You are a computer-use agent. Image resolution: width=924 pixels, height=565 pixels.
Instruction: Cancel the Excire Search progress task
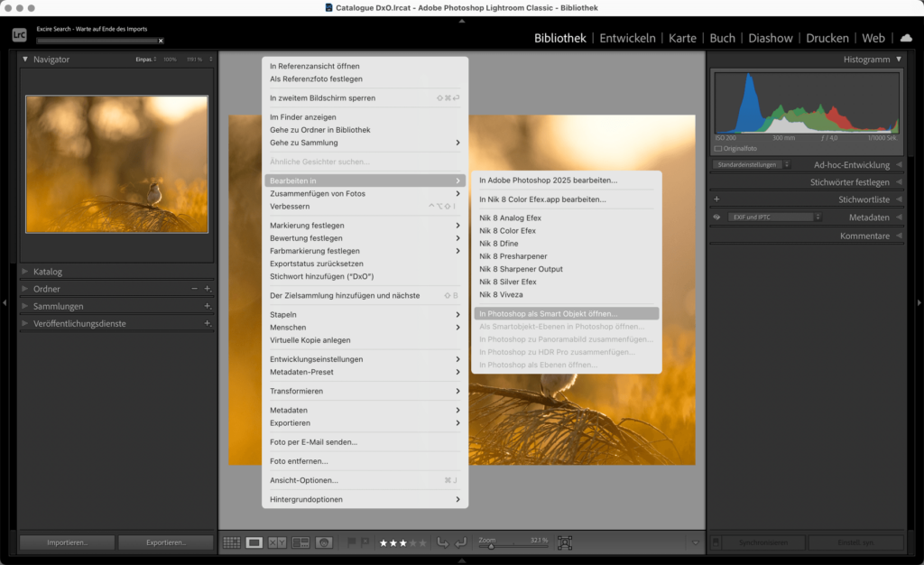pyautogui.click(x=161, y=41)
